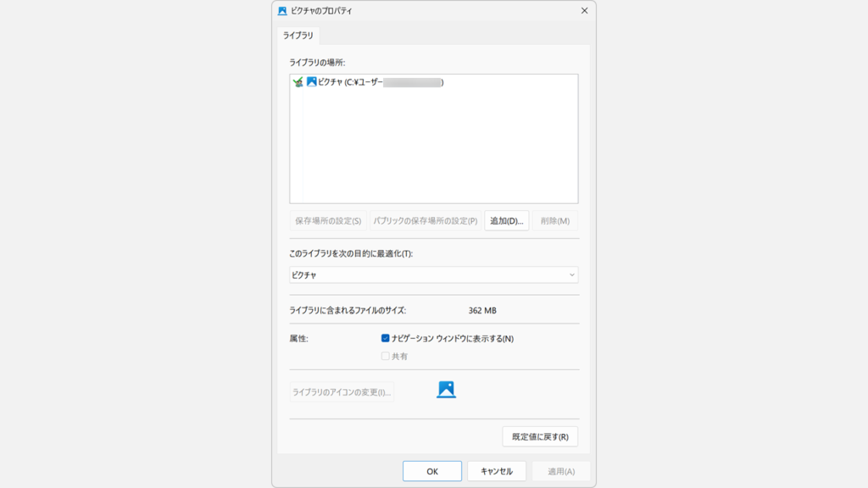
Task: Select the ライブラリ tab
Action: [x=298, y=36]
